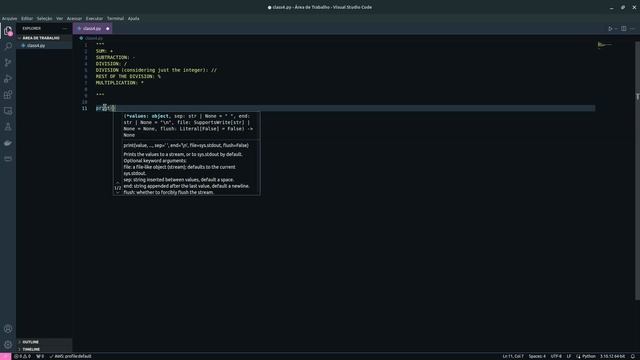Image resolution: width=640 pixels, height=360 pixels.
Task: Show next signature in parameter hint
Action: coord(118,192)
